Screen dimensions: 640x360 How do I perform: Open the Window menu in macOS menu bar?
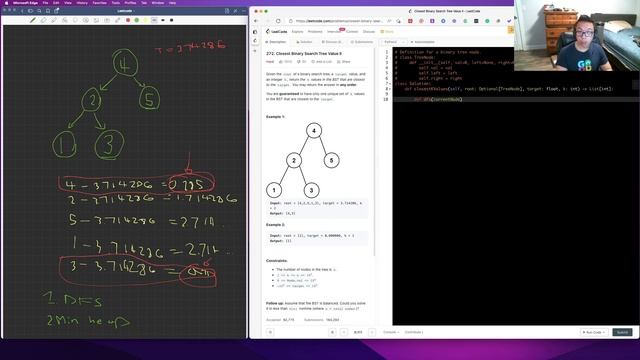(x=158, y=2)
